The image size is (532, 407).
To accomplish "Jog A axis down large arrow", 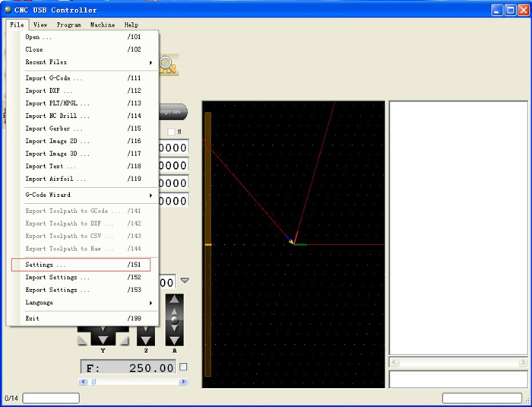I will (174, 340).
